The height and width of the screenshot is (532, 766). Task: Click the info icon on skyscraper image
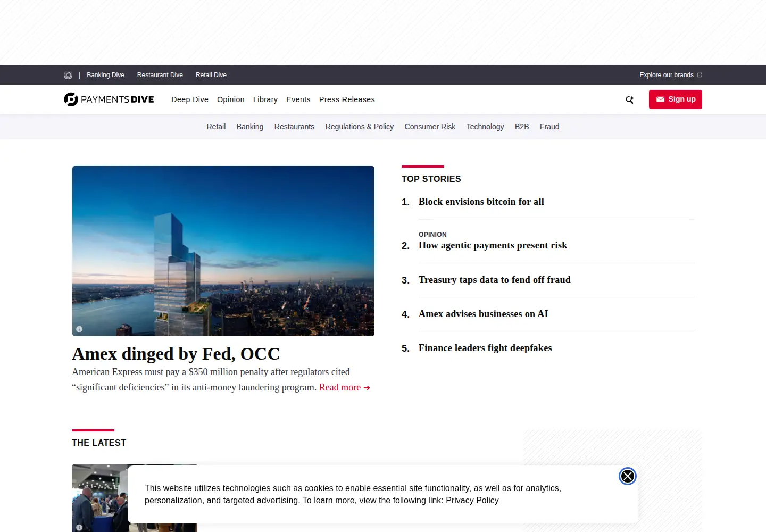[x=79, y=329]
